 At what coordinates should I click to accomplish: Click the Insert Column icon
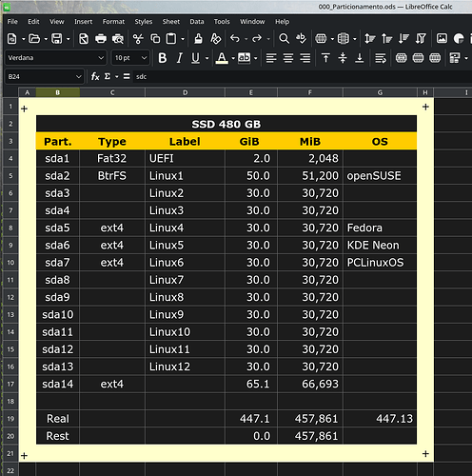(344, 39)
